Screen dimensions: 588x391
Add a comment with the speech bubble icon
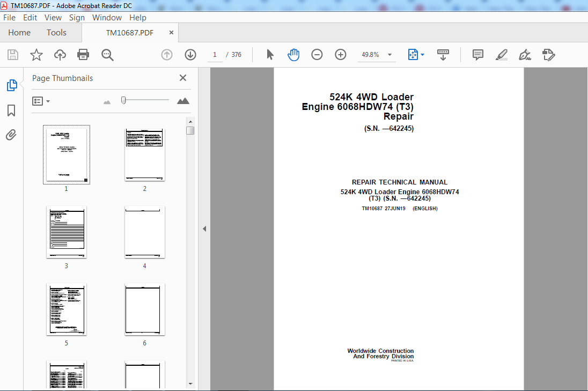477,55
